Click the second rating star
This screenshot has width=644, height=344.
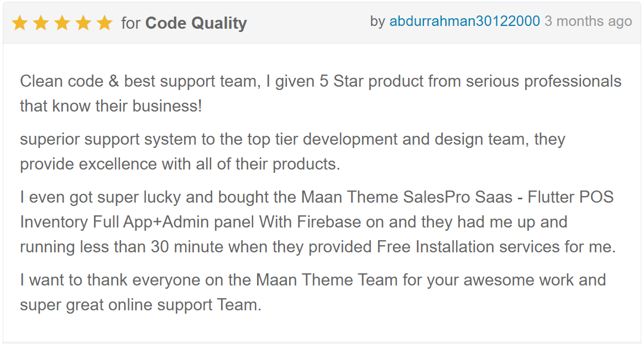tap(41, 23)
